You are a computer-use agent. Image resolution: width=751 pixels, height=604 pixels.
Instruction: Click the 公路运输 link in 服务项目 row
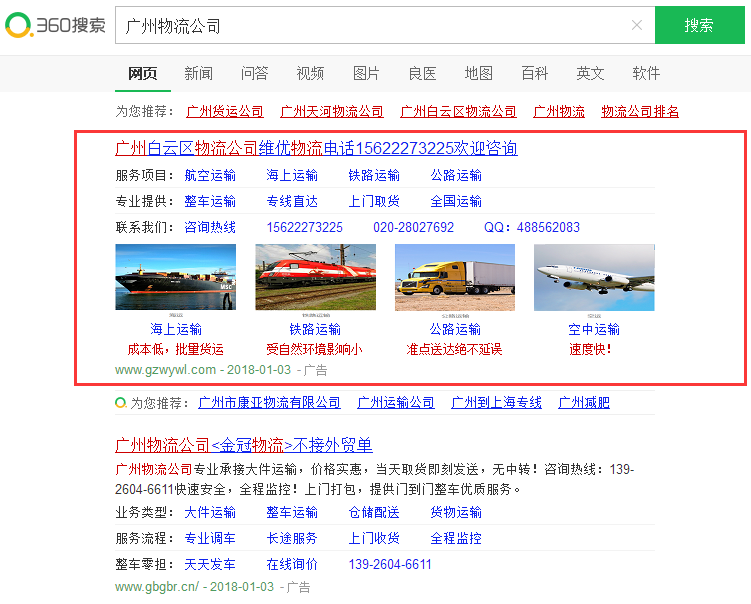[456, 175]
